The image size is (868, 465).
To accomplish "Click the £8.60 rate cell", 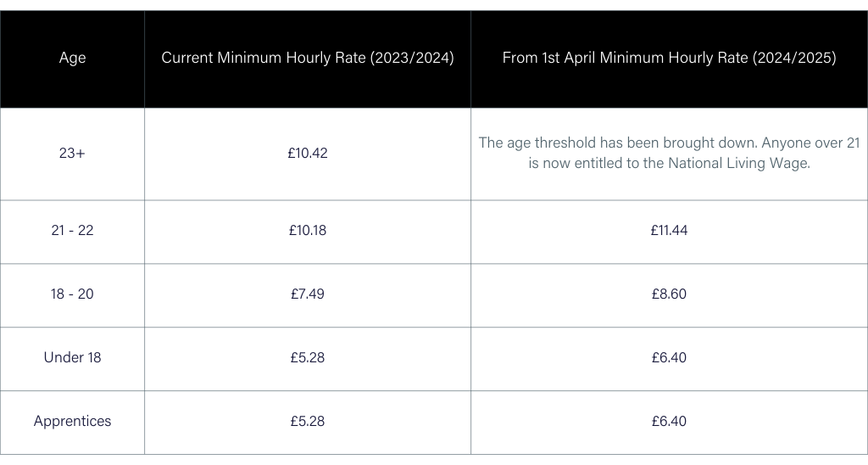I will pyautogui.click(x=669, y=294).
